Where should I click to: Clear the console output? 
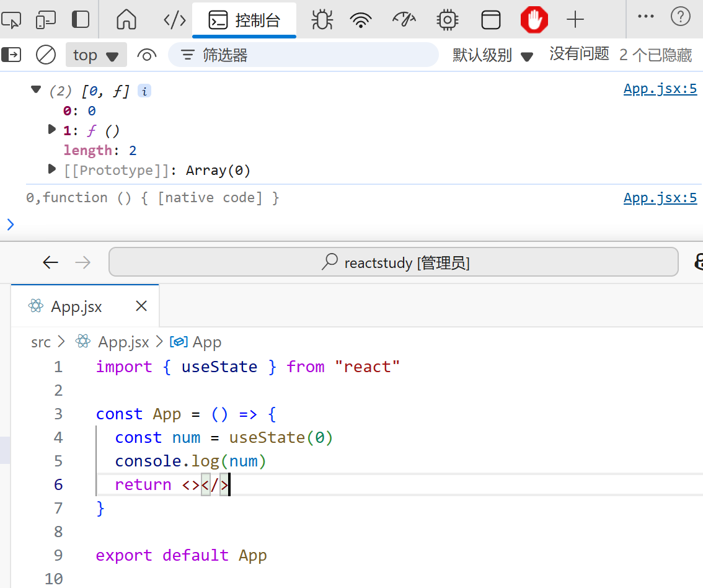(46, 55)
